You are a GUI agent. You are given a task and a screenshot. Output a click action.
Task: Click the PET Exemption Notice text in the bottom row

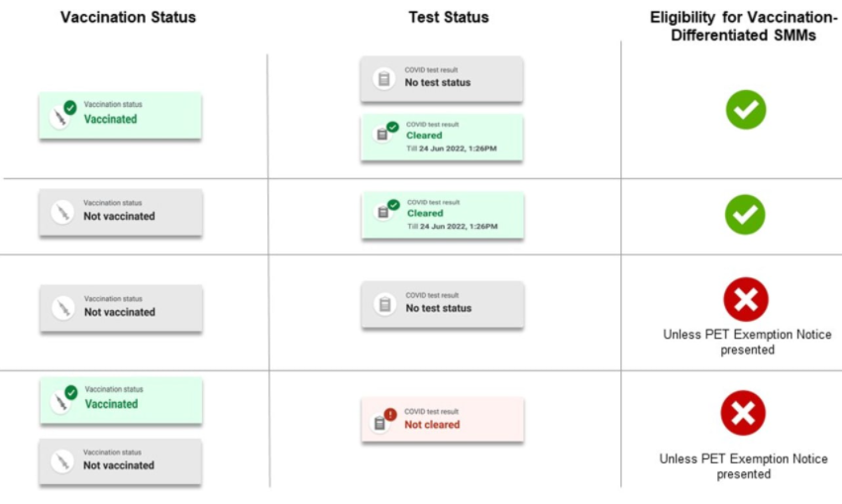click(x=745, y=466)
